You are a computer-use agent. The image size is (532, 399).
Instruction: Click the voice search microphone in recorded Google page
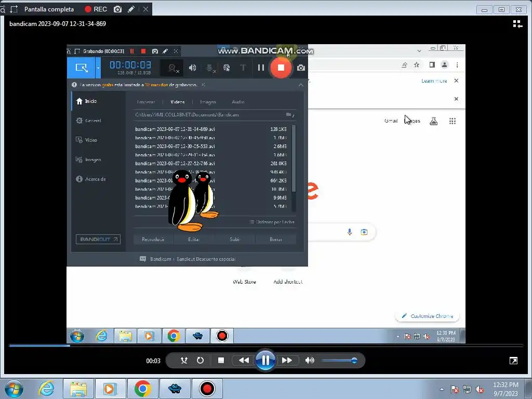pyautogui.click(x=350, y=232)
